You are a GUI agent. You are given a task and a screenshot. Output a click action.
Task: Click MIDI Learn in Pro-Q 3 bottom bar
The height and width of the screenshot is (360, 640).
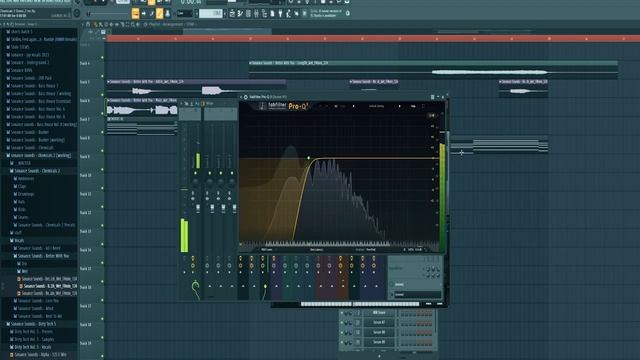(267, 250)
